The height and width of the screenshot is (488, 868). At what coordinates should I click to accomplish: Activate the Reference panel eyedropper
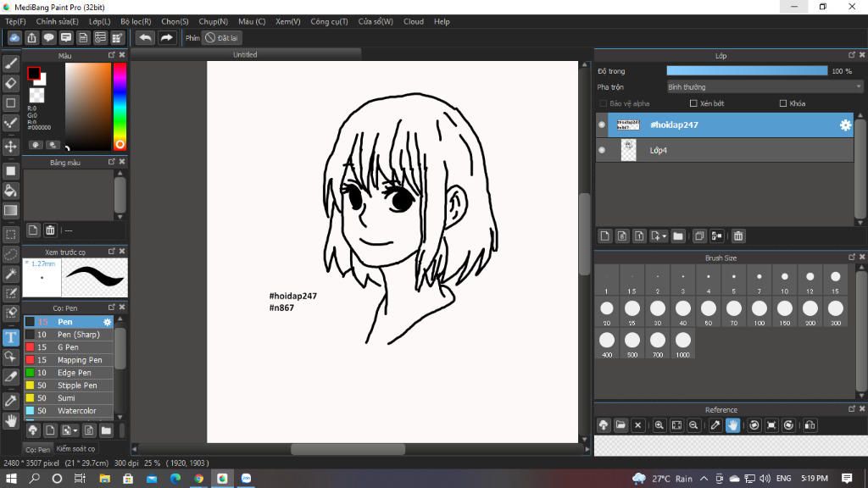715,425
